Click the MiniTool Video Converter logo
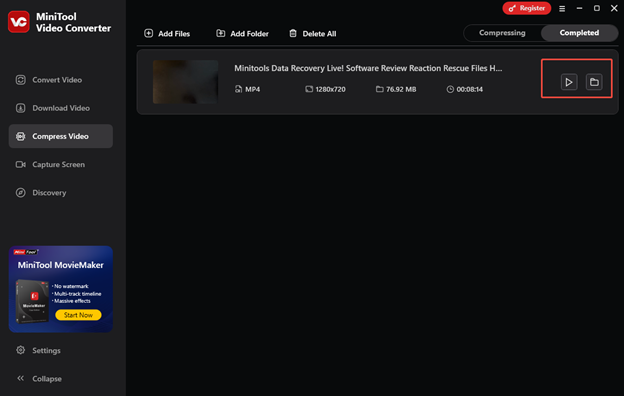This screenshot has height=396, width=624. click(19, 22)
